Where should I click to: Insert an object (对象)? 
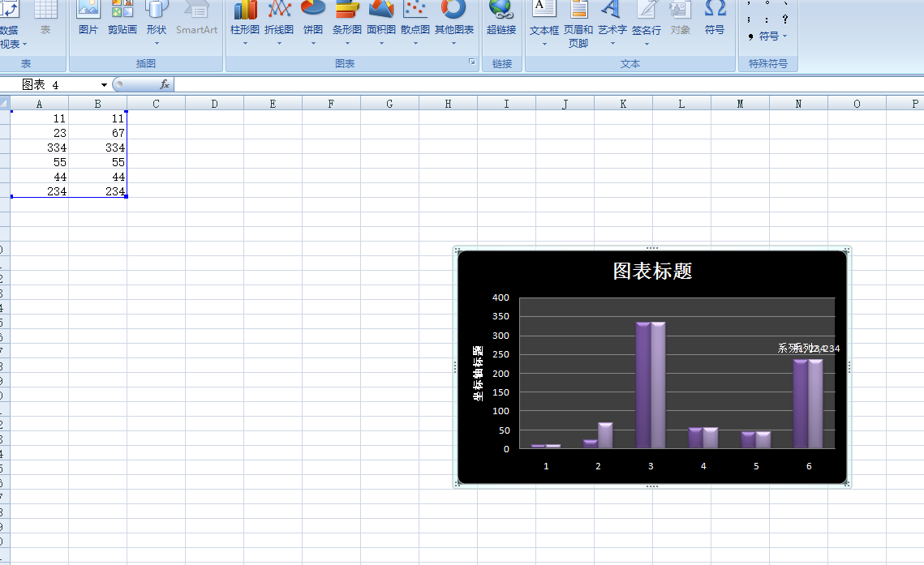[x=680, y=19]
